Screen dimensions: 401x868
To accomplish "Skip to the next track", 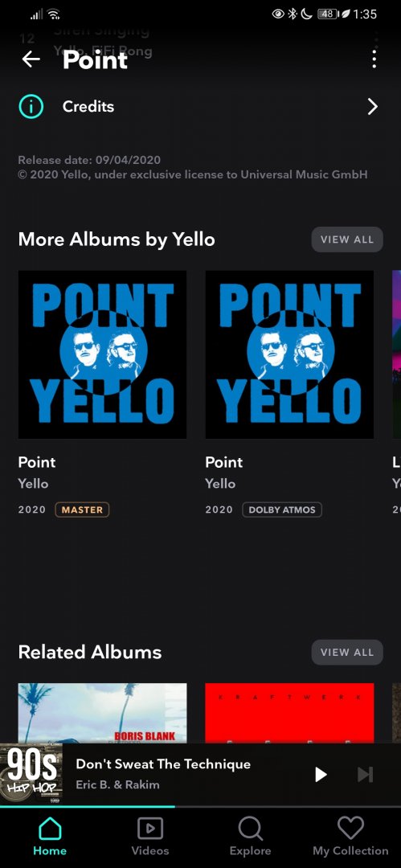I will click(365, 774).
